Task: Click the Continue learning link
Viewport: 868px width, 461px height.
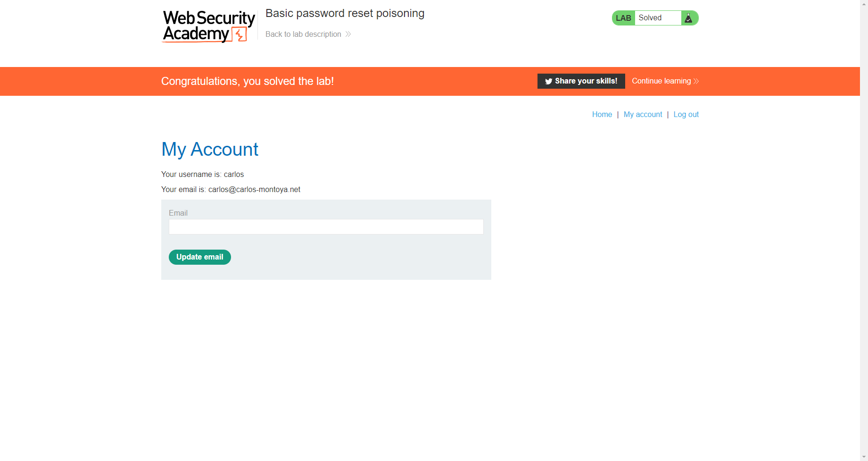Action: pyautogui.click(x=661, y=81)
